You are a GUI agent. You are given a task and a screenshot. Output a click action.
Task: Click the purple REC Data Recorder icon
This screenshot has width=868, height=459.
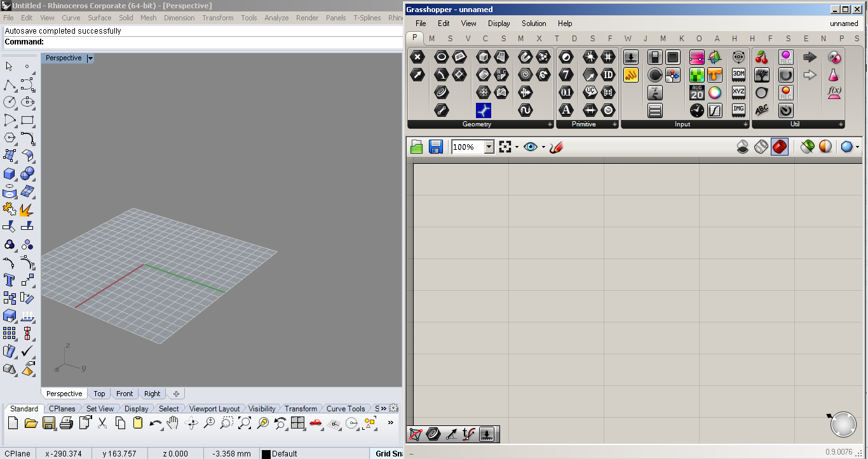click(x=786, y=57)
